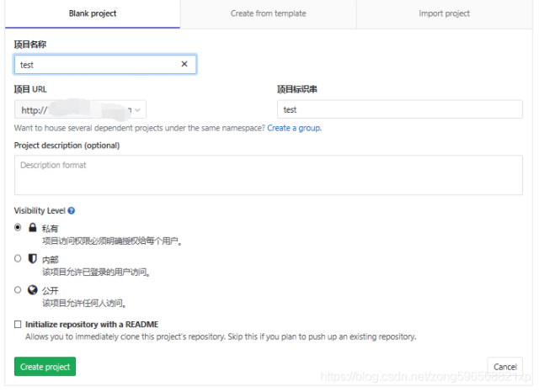Viewport: 539px width, 392px height.
Task: Click the 项目标识串 label
Action: pos(297,89)
